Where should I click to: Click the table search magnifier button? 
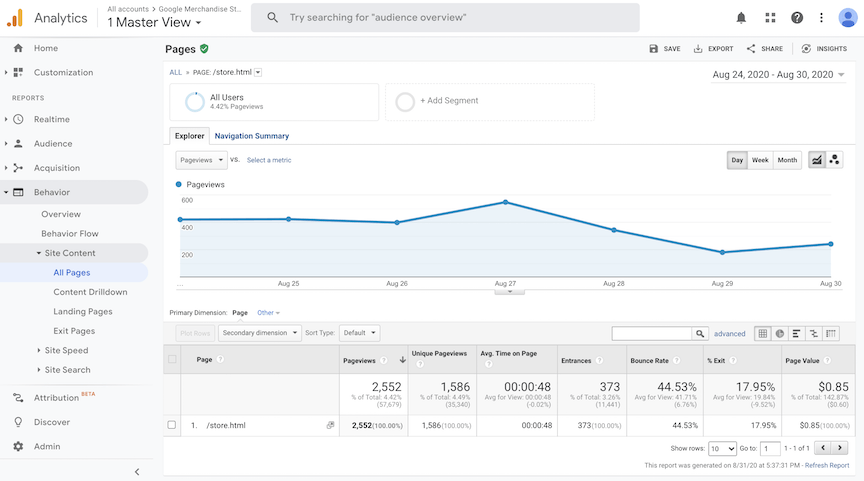700,333
